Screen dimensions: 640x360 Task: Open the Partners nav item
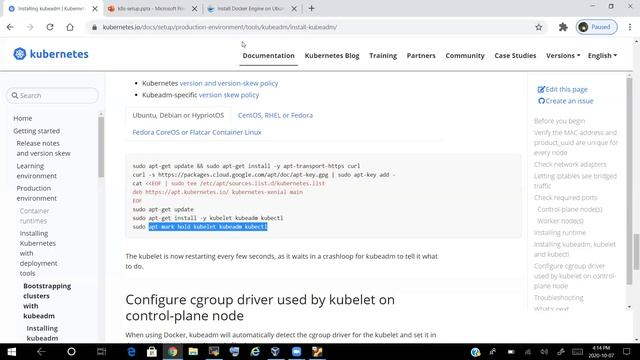tap(421, 56)
